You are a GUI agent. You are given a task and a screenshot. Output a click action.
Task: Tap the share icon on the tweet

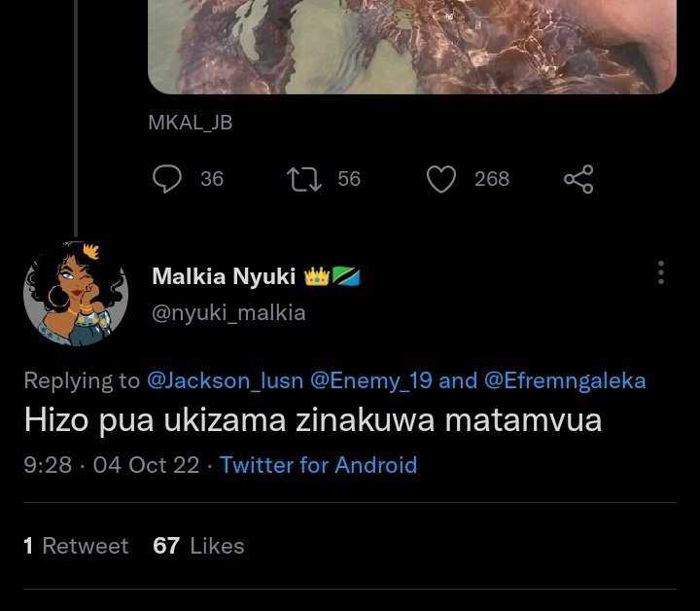tap(578, 179)
